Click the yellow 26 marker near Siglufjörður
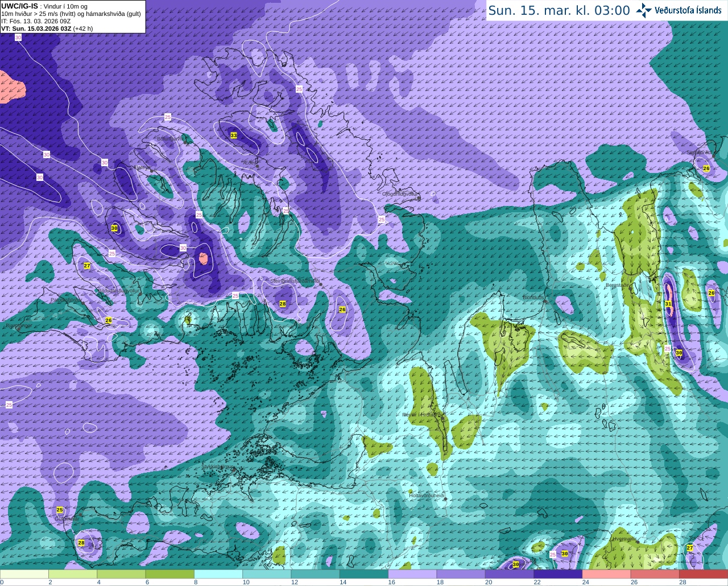This screenshot has height=586, width=728. pos(706,168)
